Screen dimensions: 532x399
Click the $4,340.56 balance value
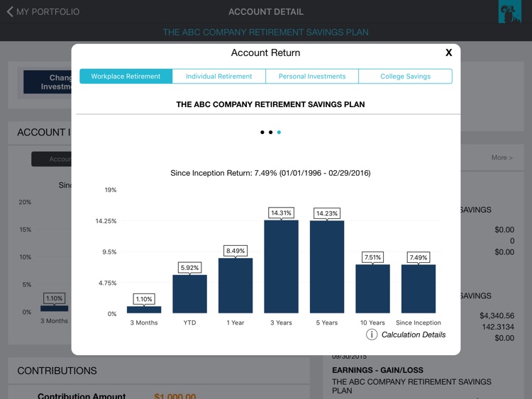497,315
